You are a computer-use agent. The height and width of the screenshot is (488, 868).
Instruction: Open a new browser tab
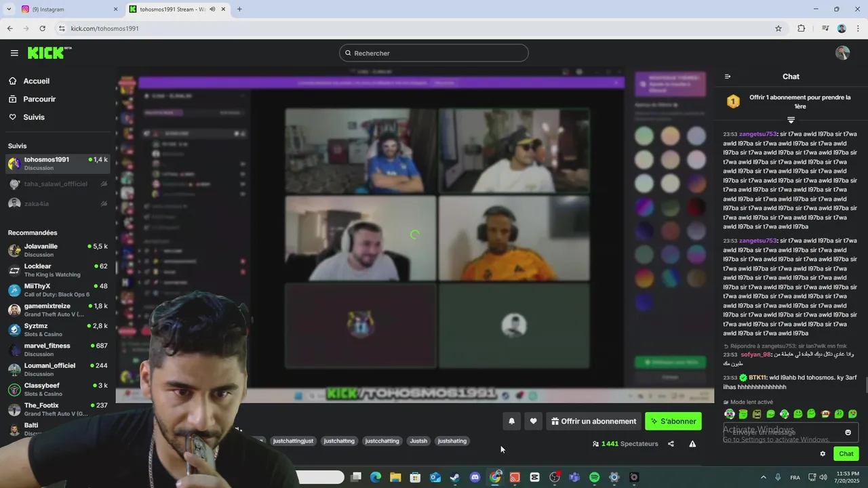239,9
